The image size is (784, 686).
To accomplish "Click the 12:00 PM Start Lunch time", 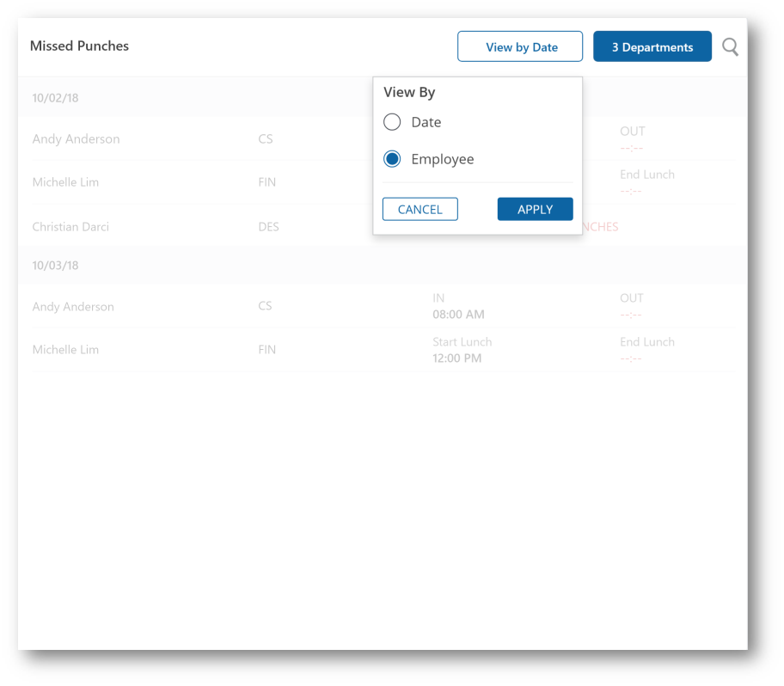I will [456, 358].
